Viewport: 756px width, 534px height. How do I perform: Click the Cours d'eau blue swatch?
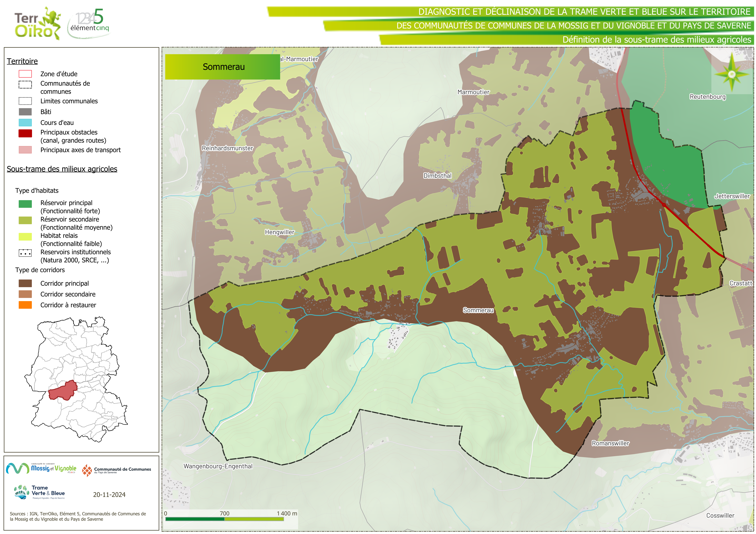pyautogui.click(x=25, y=123)
